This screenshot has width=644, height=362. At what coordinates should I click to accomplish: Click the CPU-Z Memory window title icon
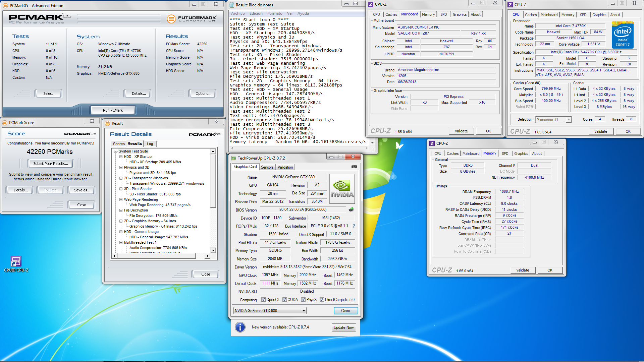[x=432, y=143]
